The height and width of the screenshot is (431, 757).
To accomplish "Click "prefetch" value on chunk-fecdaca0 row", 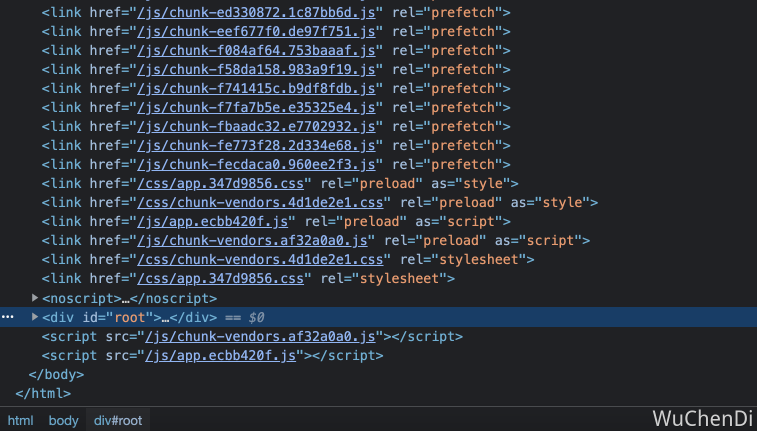I will 463,164.
